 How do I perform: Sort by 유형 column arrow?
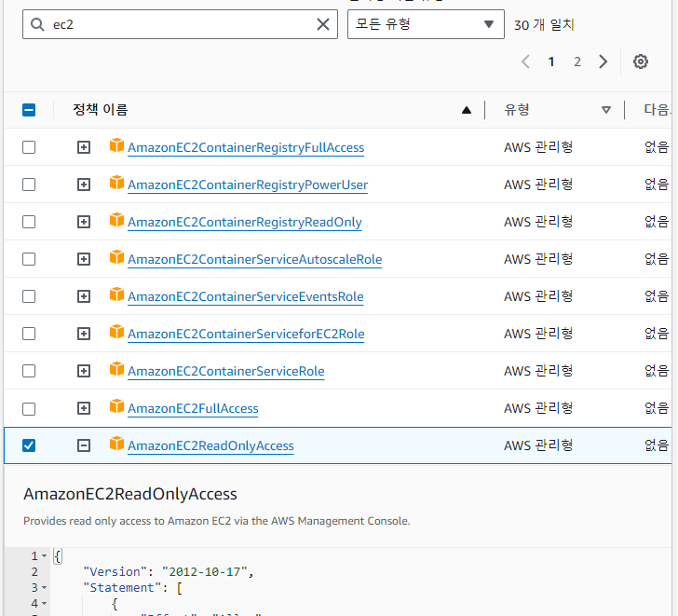point(606,110)
